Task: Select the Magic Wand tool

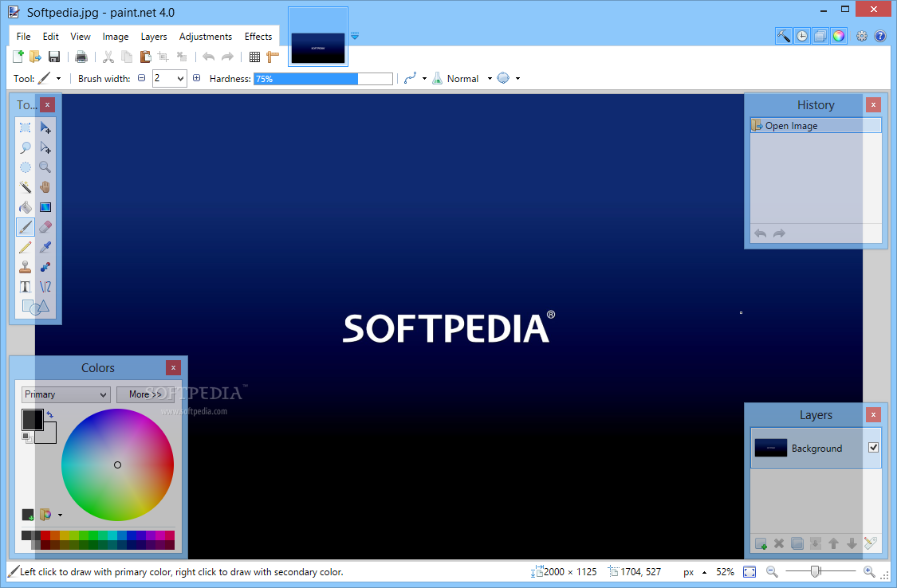Action: point(26,187)
